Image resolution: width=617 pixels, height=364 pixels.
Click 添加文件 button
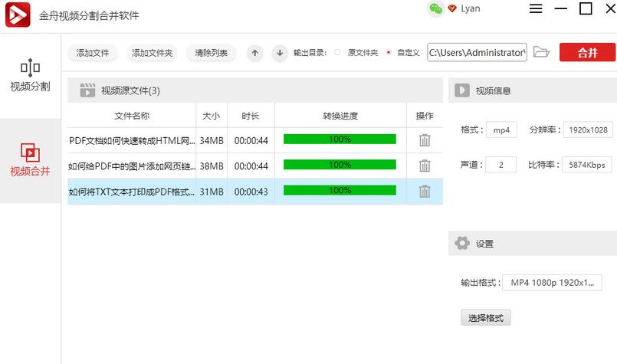93,53
